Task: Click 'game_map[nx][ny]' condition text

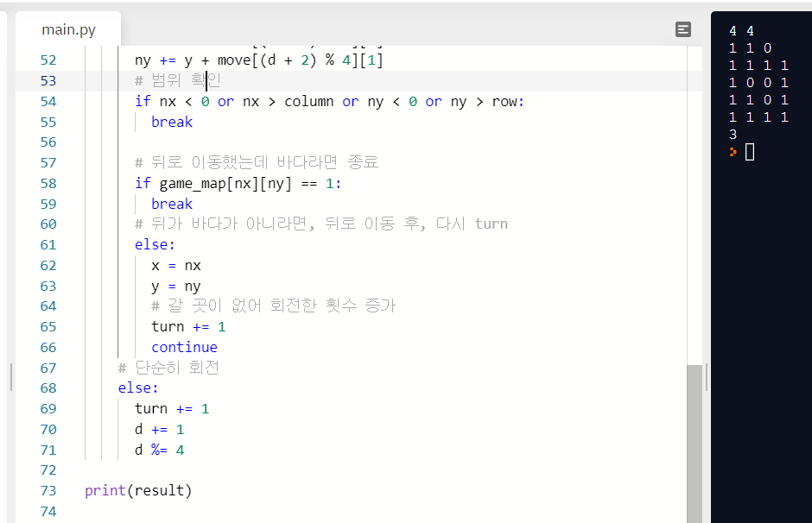Action: pos(225,184)
